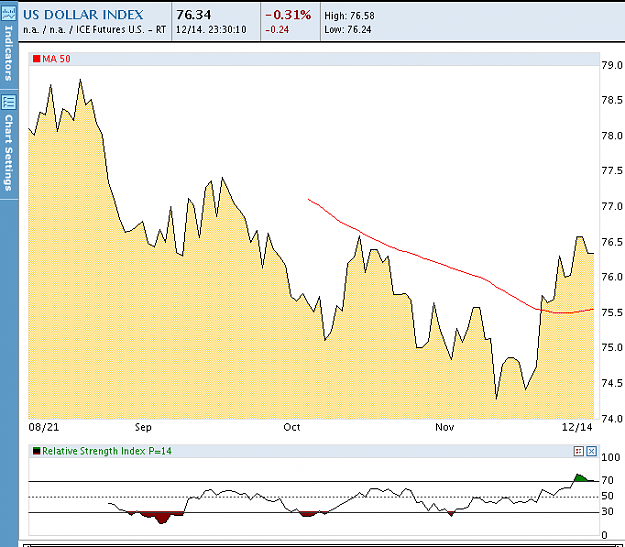Click the -0.24 change value
Screen dimensions: 625x547
tap(277, 30)
